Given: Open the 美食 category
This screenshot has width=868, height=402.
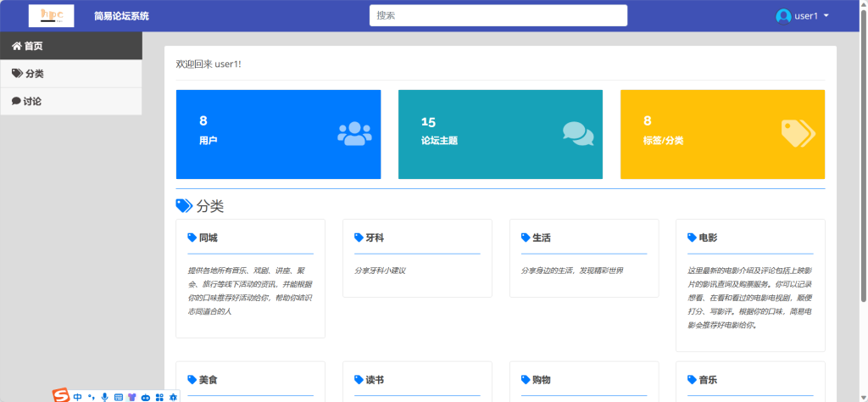Looking at the screenshot, I should pos(209,380).
